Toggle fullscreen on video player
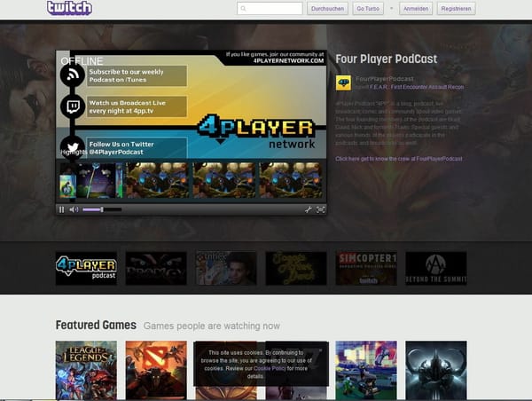The image size is (532, 401). [x=320, y=209]
